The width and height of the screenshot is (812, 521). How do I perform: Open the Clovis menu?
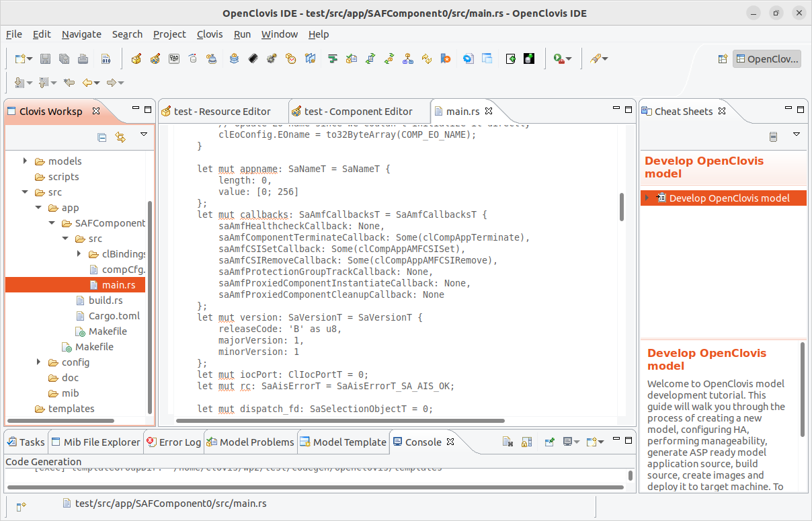click(x=210, y=34)
